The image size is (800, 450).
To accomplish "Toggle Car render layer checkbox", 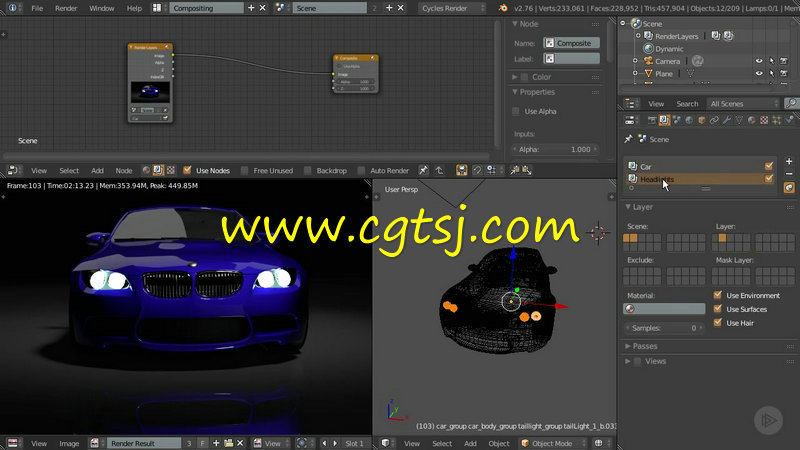I will (x=769, y=166).
